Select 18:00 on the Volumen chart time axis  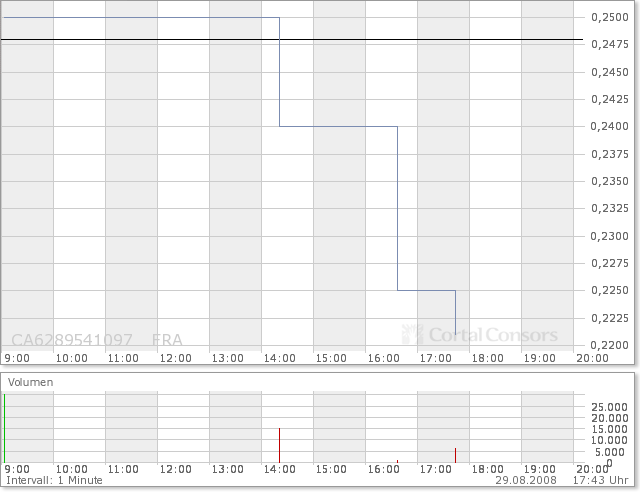point(488,470)
